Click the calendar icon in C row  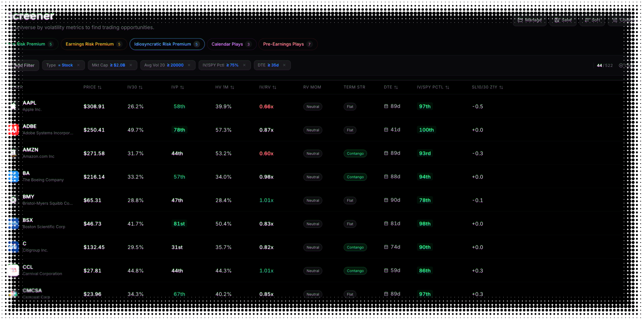click(x=386, y=247)
